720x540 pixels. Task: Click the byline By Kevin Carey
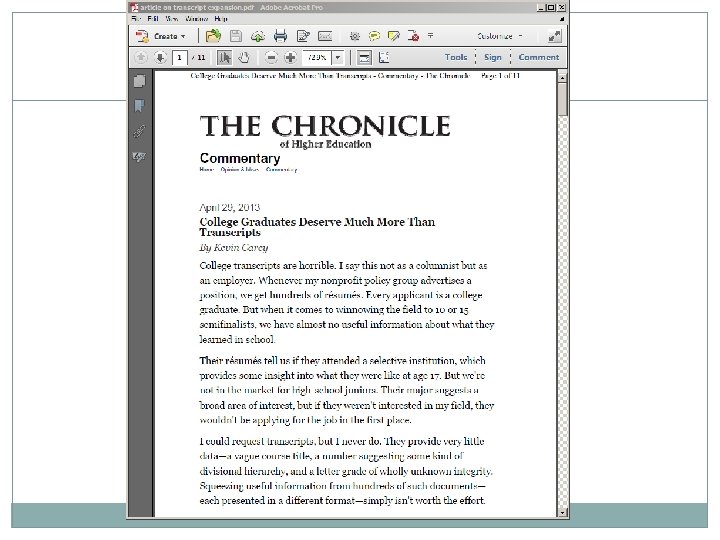(234, 248)
